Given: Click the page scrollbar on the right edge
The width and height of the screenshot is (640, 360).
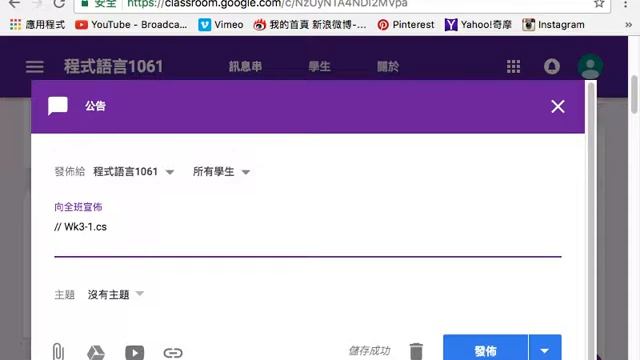Looking at the screenshot, I should point(634,95).
